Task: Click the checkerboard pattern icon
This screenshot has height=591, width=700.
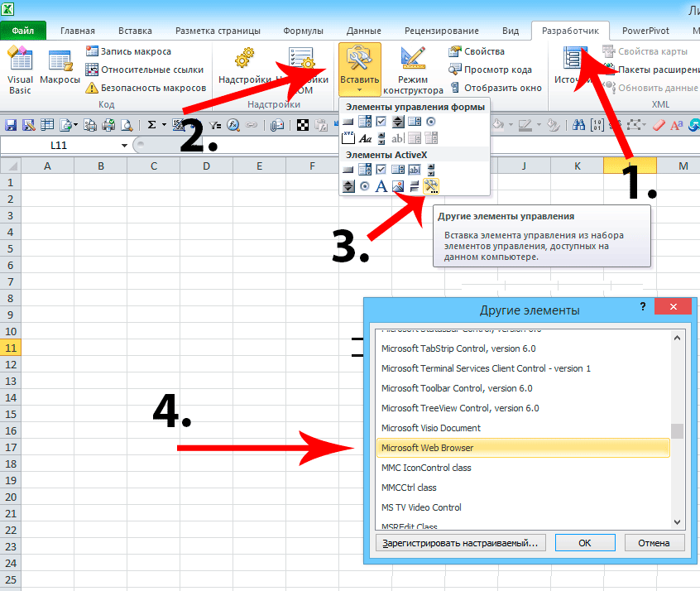Action: click(303, 125)
